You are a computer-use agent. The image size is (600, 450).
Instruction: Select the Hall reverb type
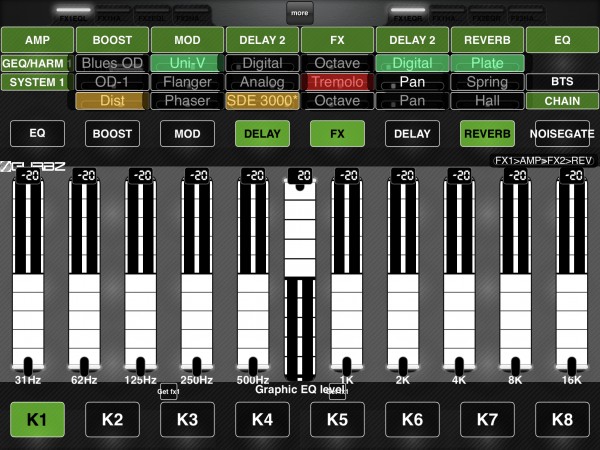[488, 101]
